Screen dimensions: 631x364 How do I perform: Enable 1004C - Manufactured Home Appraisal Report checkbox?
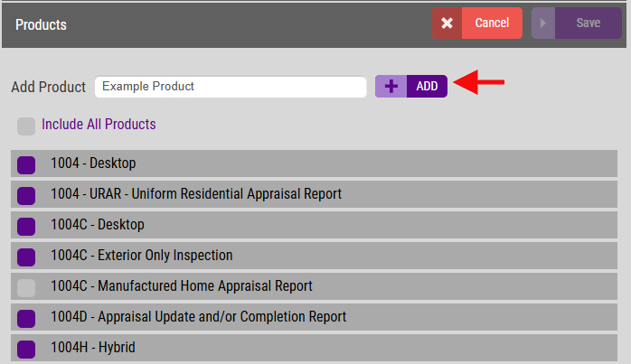pos(26,288)
